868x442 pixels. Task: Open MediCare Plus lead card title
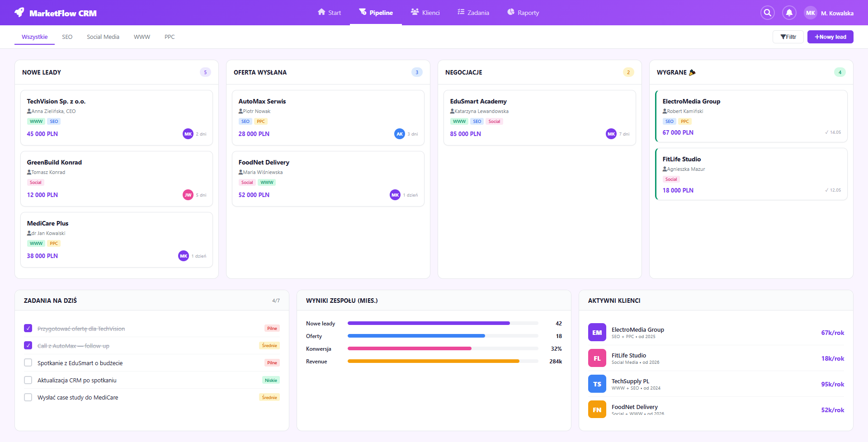[47, 223]
